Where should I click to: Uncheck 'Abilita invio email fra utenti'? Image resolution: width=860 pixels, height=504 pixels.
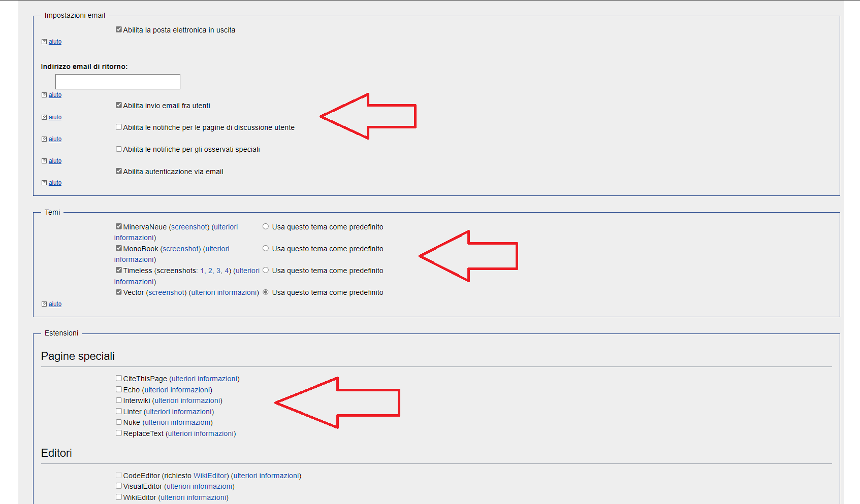pyautogui.click(x=119, y=105)
